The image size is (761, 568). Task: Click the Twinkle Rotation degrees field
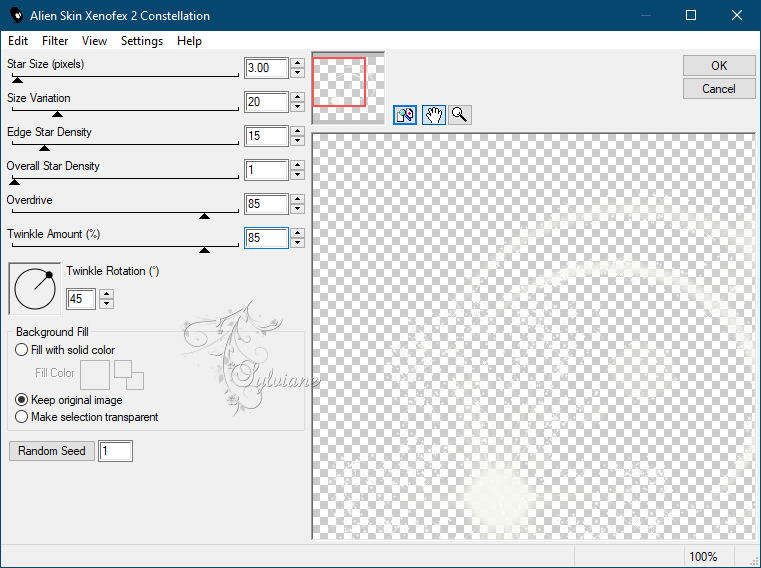(82, 299)
